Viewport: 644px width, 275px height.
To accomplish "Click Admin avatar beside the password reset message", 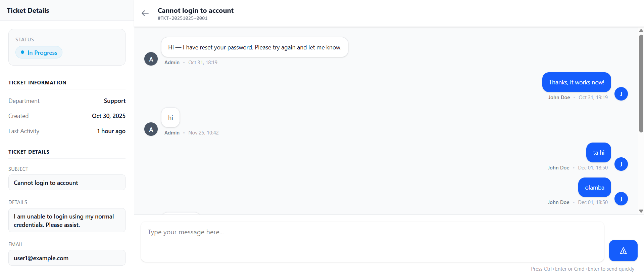I will 151,59.
